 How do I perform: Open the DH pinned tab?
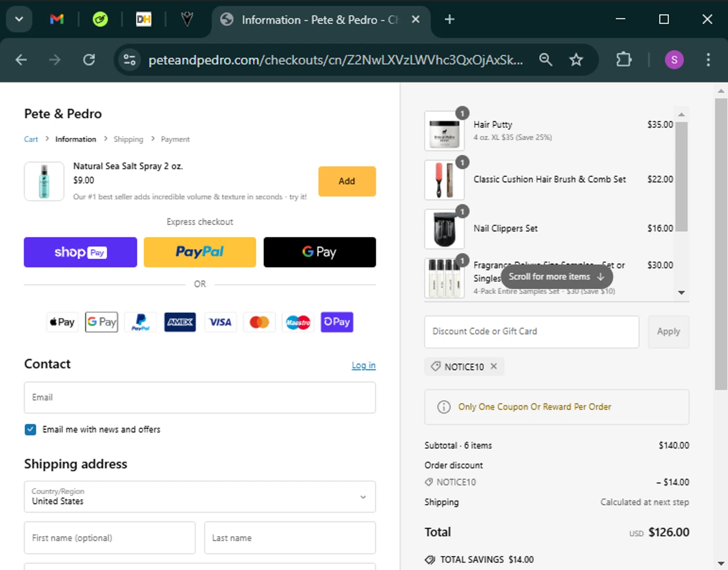[143, 19]
